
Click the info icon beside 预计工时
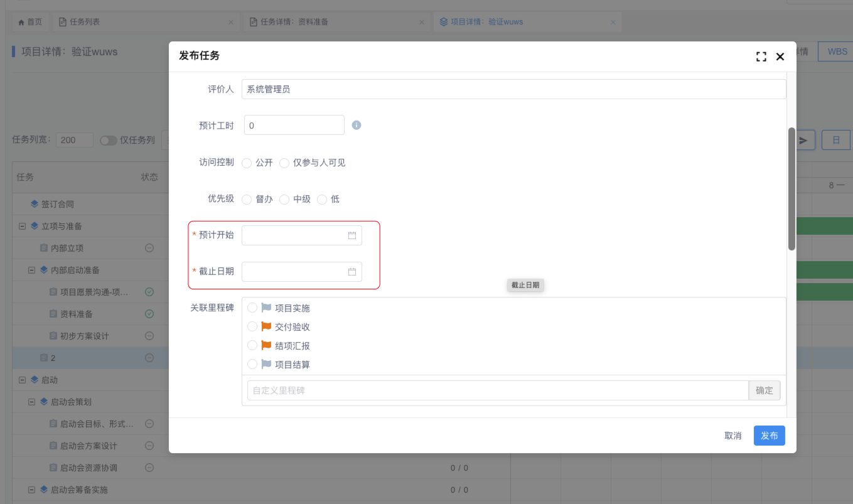[x=357, y=125]
